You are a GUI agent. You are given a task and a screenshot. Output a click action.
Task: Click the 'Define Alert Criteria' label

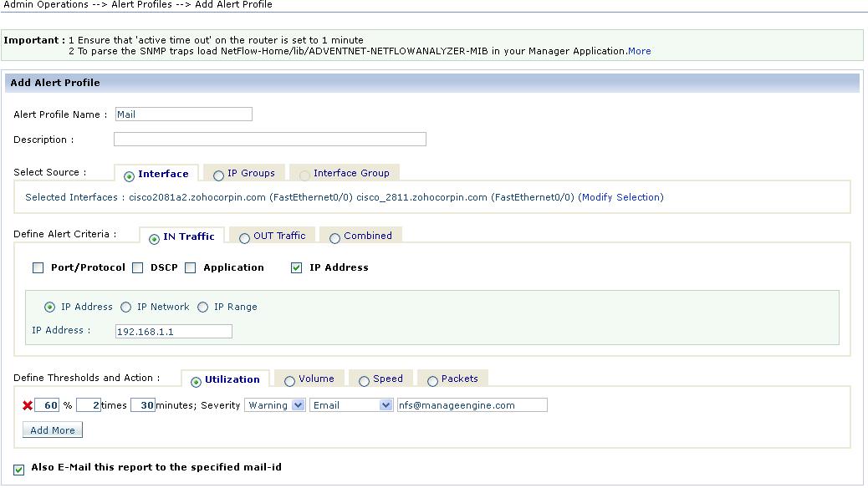pyautogui.click(x=64, y=235)
